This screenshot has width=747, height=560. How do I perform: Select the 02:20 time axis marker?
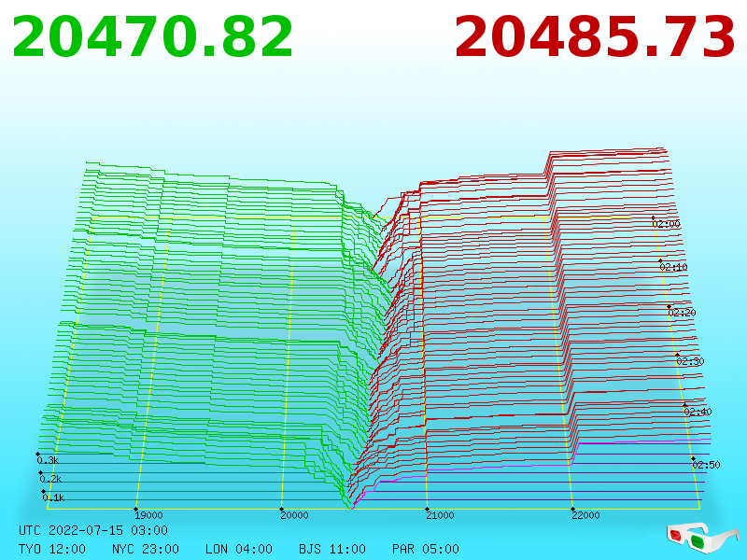(x=683, y=313)
